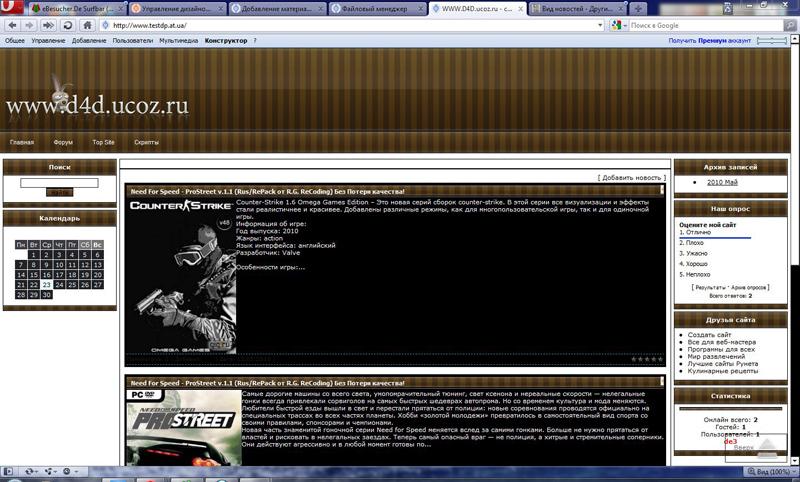The image size is (800, 482).
Task: Close the Добавление материала tab
Action: point(321,9)
